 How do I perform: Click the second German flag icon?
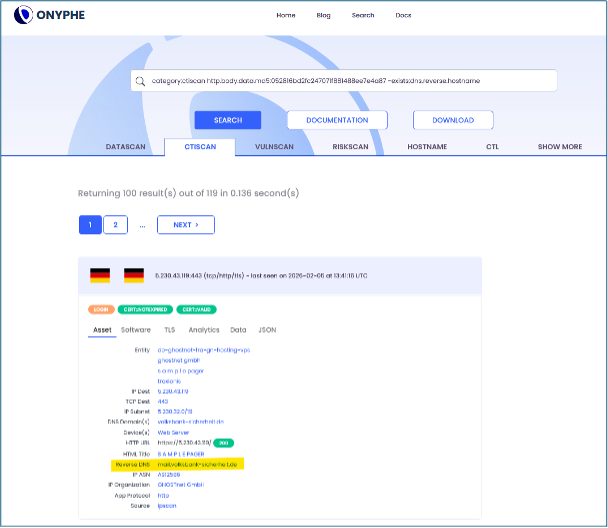click(x=134, y=276)
